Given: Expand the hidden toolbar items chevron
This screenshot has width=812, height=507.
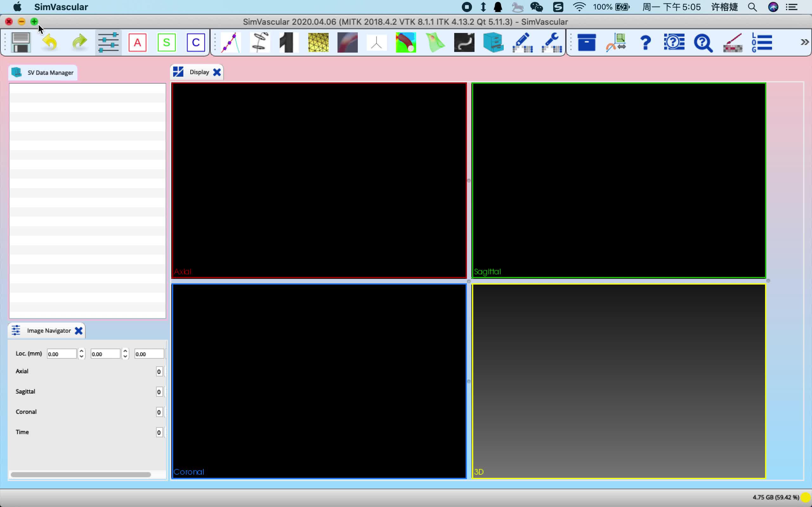Looking at the screenshot, I should (804, 42).
